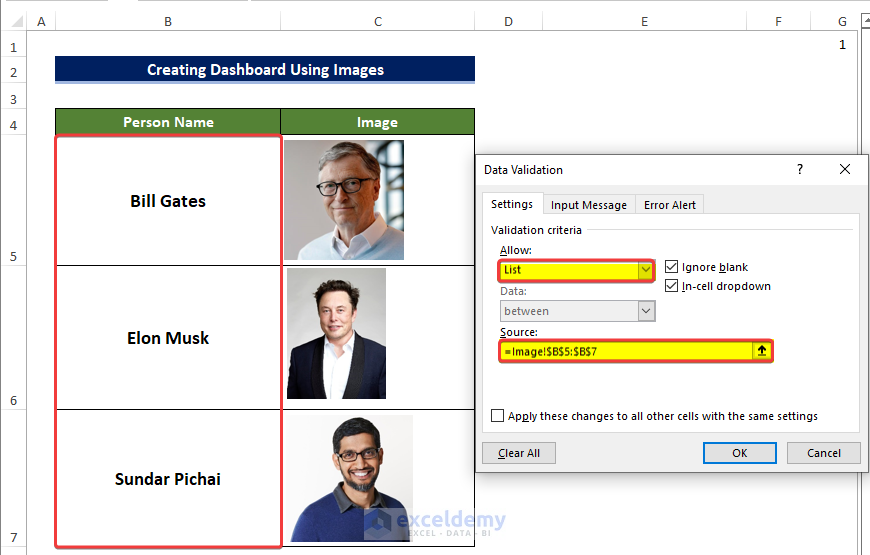Screen dimensions: 870x555
Task: Click the Person Name header cell
Action: coord(168,122)
